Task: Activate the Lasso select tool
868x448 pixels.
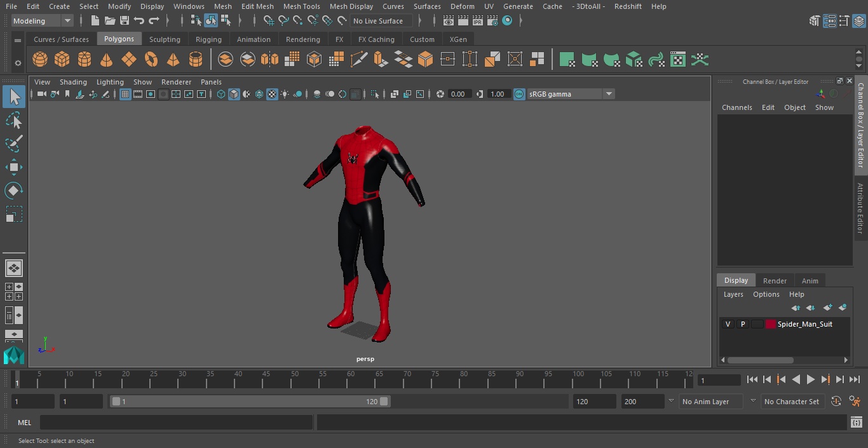Action: pos(14,121)
